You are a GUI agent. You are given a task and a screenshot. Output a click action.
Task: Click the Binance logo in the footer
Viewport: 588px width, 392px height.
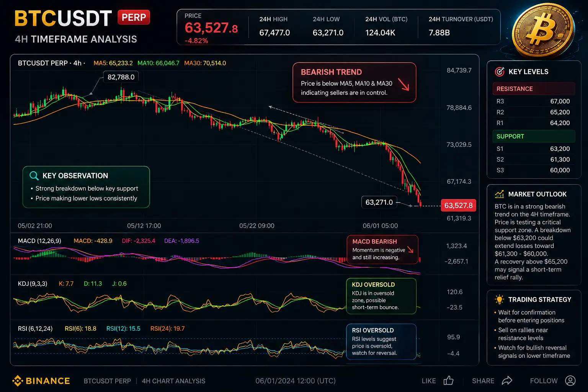pos(41,381)
